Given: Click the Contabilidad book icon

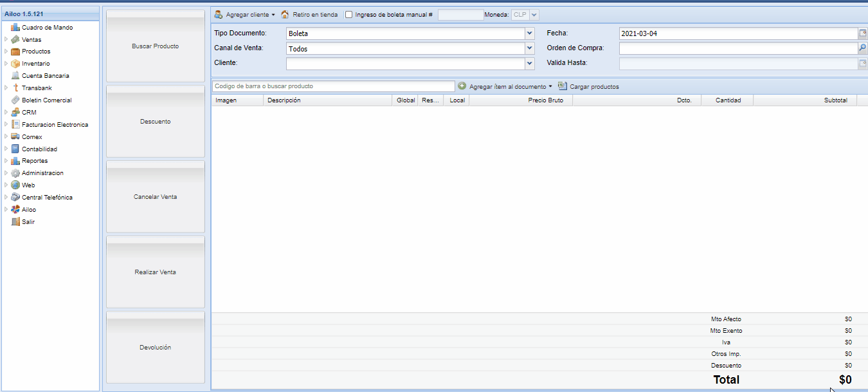Looking at the screenshot, I should click(15, 149).
